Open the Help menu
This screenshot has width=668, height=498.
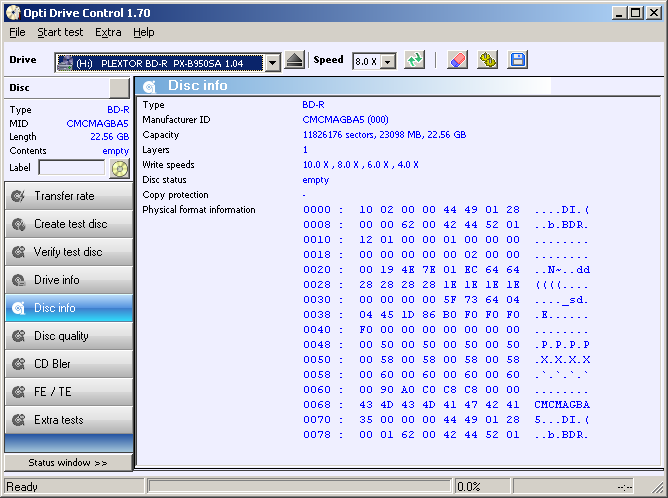click(x=144, y=32)
